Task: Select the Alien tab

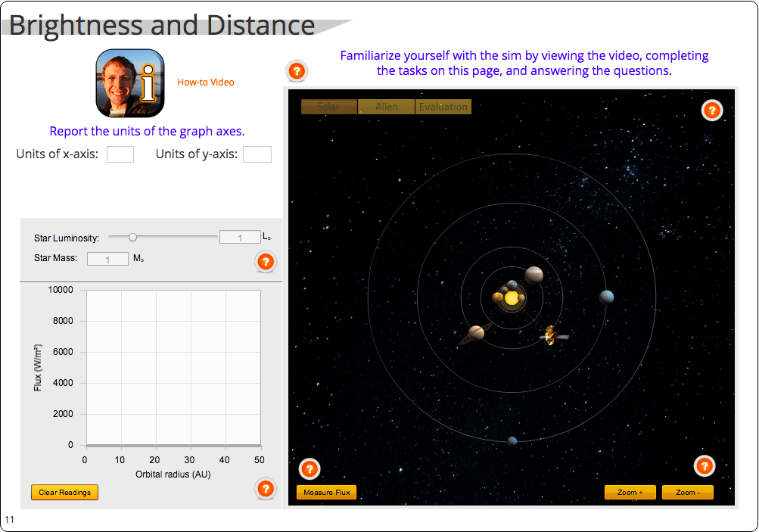Action: pos(386,107)
